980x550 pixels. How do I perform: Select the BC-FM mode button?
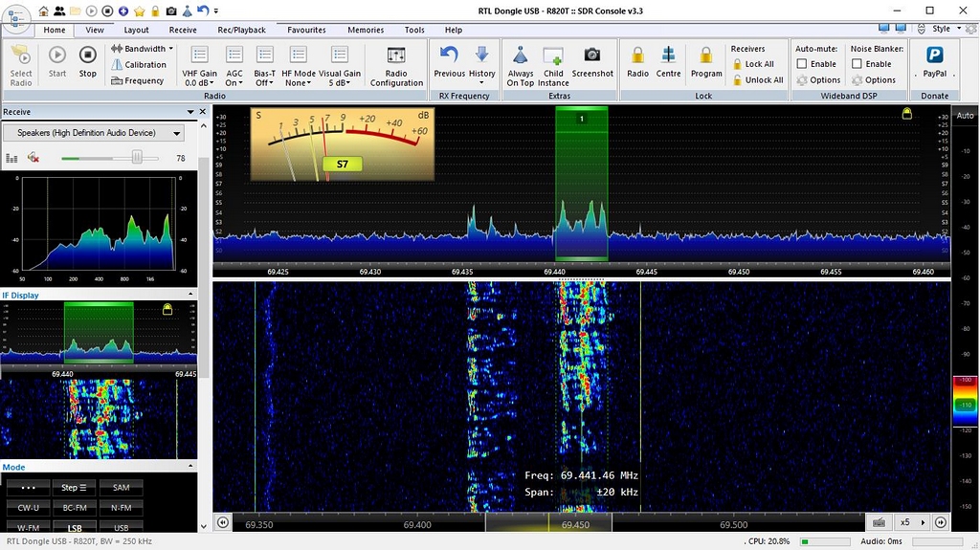pos(75,508)
